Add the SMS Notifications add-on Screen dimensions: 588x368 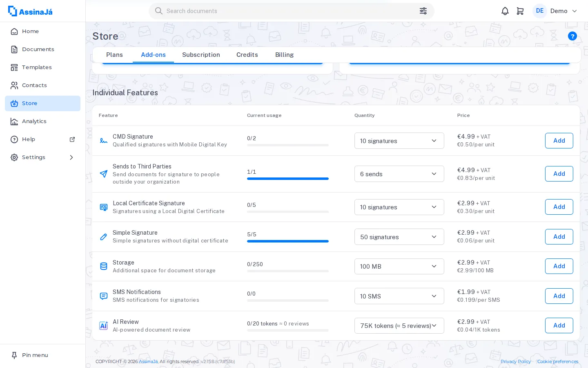[x=559, y=296]
